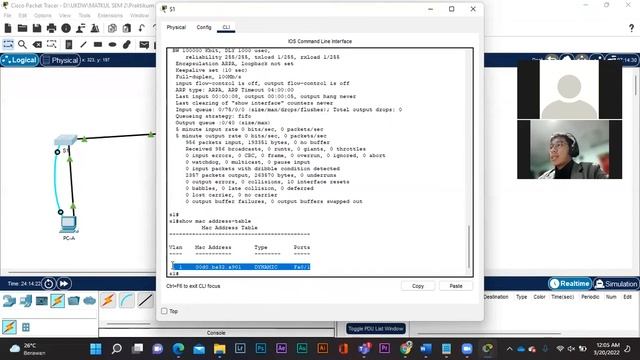Viewport: 640px width, 360px height.
Task: Activate the Select tool
Action: tap(8, 44)
